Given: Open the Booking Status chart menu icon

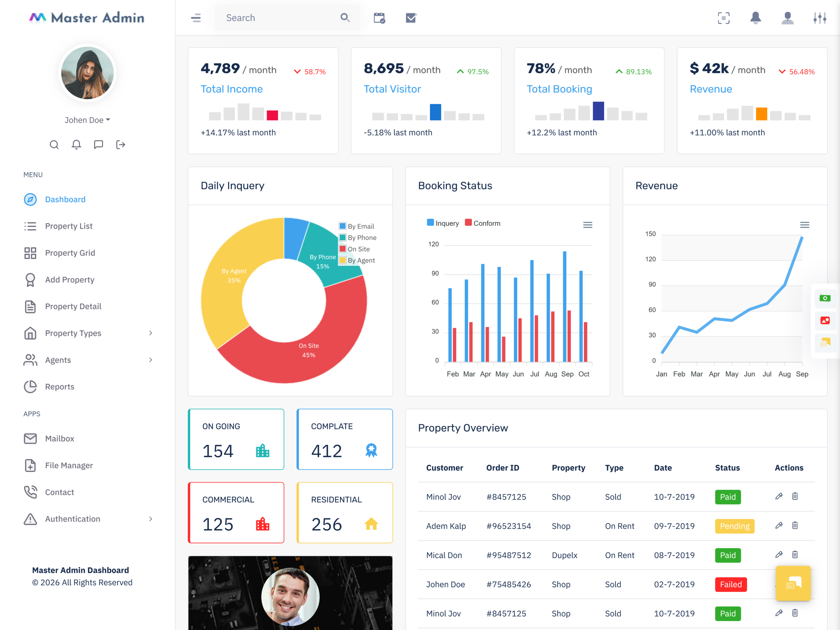Looking at the screenshot, I should pyautogui.click(x=587, y=225).
